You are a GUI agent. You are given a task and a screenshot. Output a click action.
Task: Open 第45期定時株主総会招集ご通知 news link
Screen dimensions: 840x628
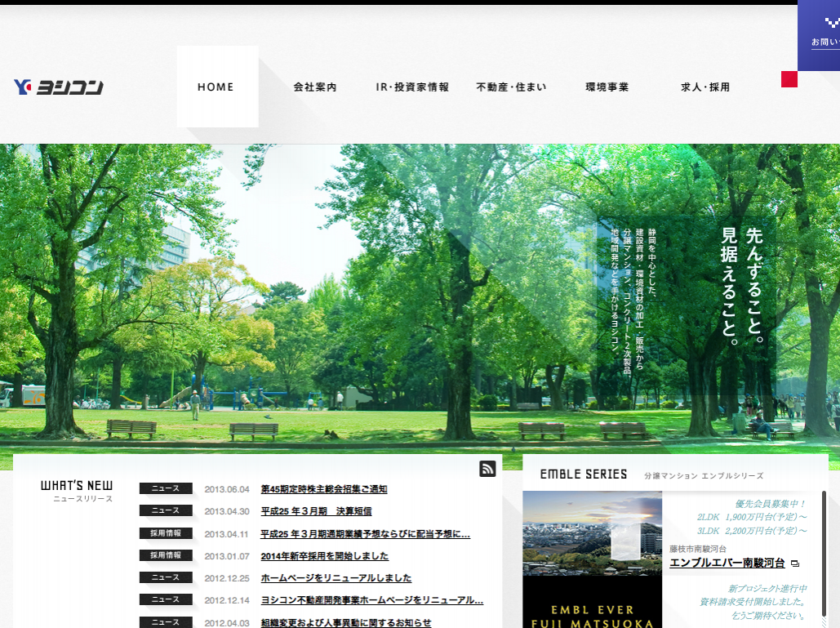[x=324, y=489]
